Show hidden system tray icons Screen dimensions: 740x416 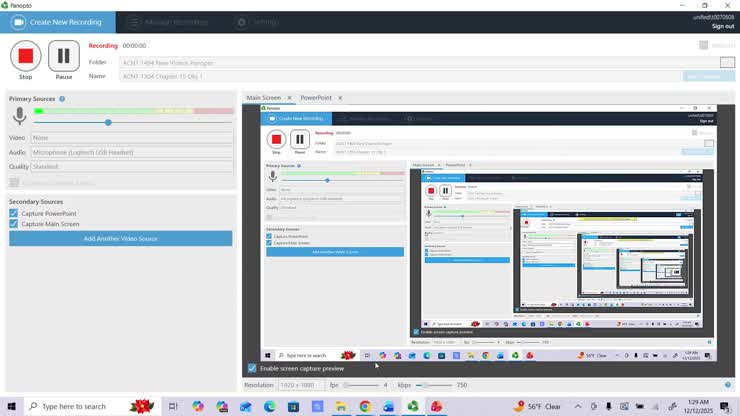tap(578, 407)
